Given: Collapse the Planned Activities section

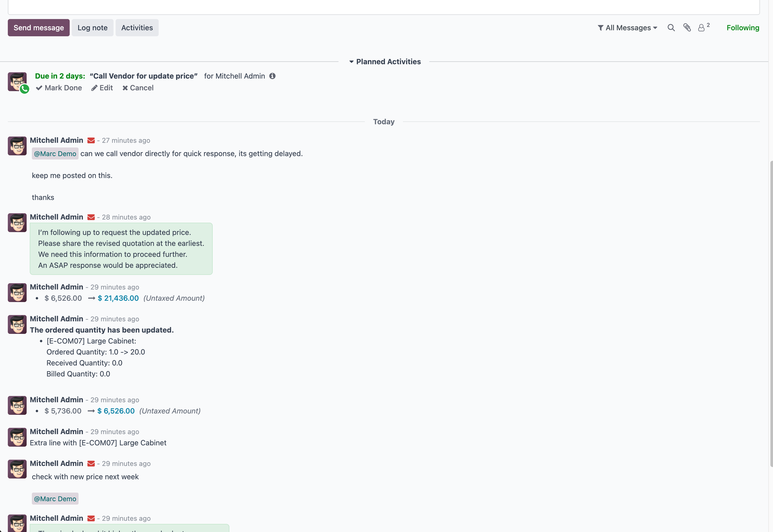Looking at the screenshot, I should tap(351, 62).
